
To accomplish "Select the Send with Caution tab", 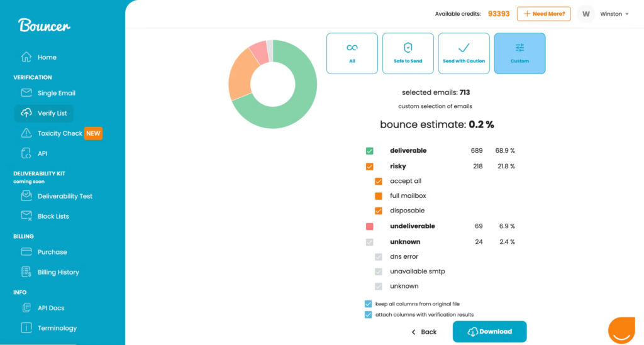I will coord(464,53).
